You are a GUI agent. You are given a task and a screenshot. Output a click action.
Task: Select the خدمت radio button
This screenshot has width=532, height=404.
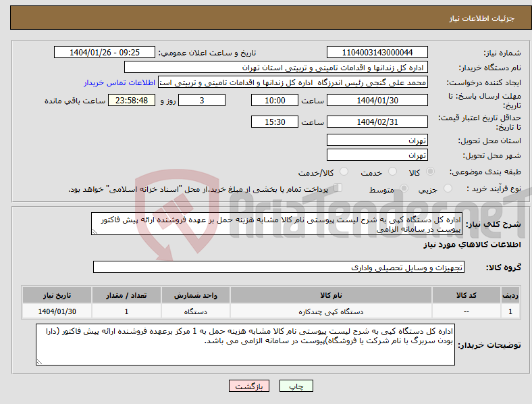click(392, 172)
